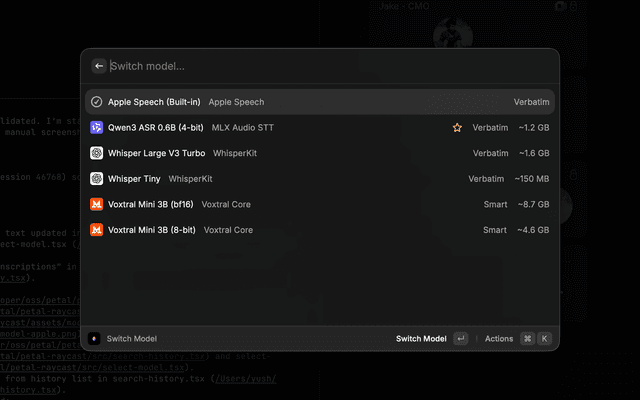This screenshot has height=400, width=640.
Task: Click the back arrow button
Action: pos(99,66)
